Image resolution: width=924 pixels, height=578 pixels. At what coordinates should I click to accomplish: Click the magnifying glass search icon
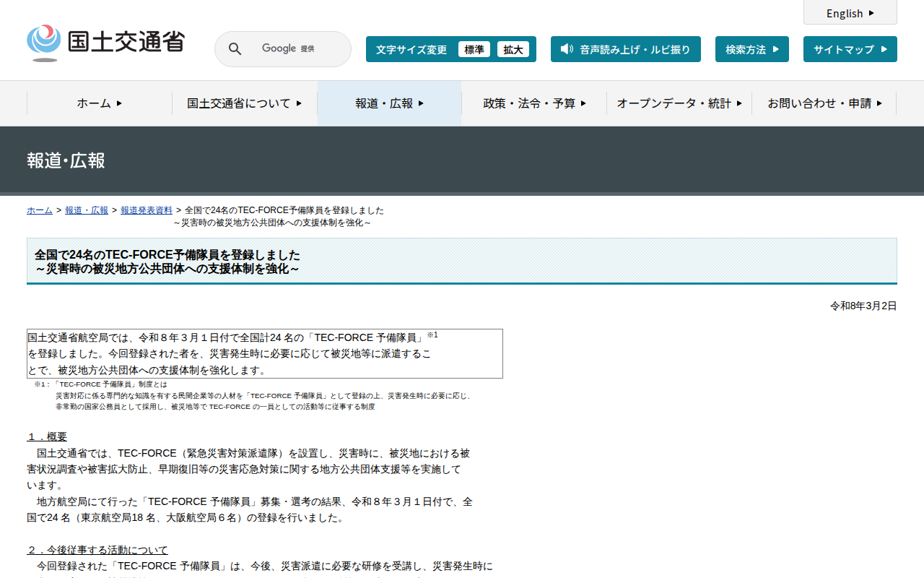click(x=235, y=49)
